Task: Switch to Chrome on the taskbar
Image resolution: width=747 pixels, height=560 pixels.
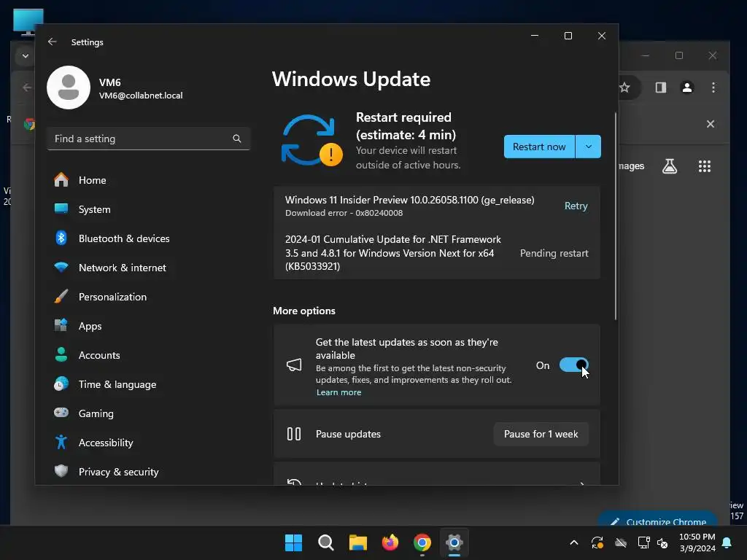Action: (422, 542)
